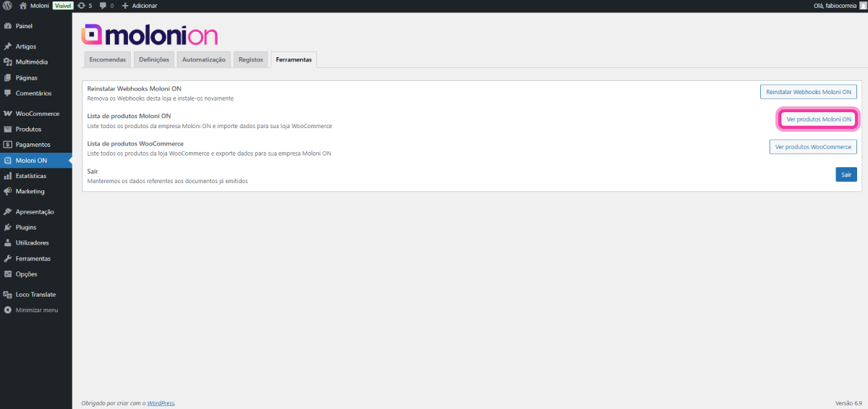Switch to the Encomendas tab

click(108, 60)
